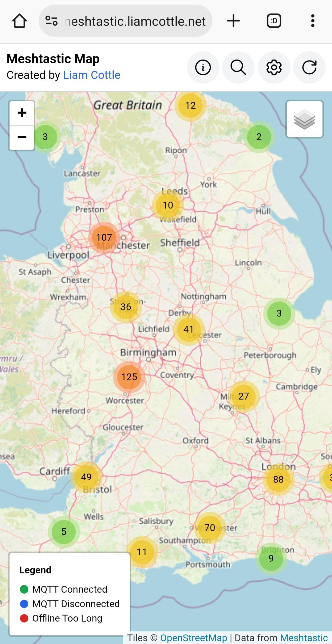Expand the 41 node cluster near Leicester
The height and width of the screenshot is (644, 332).
point(188,329)
